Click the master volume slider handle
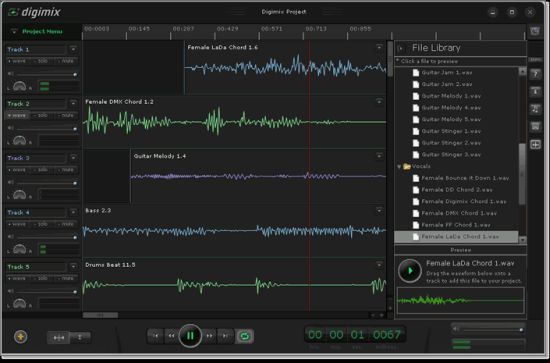 pos(521,329)
